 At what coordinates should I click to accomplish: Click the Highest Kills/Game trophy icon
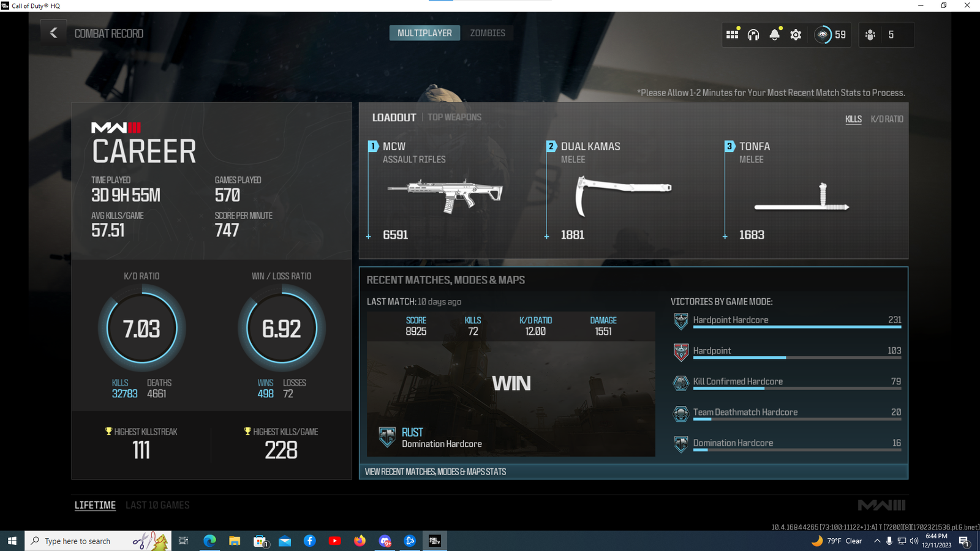tap(247, 432)
